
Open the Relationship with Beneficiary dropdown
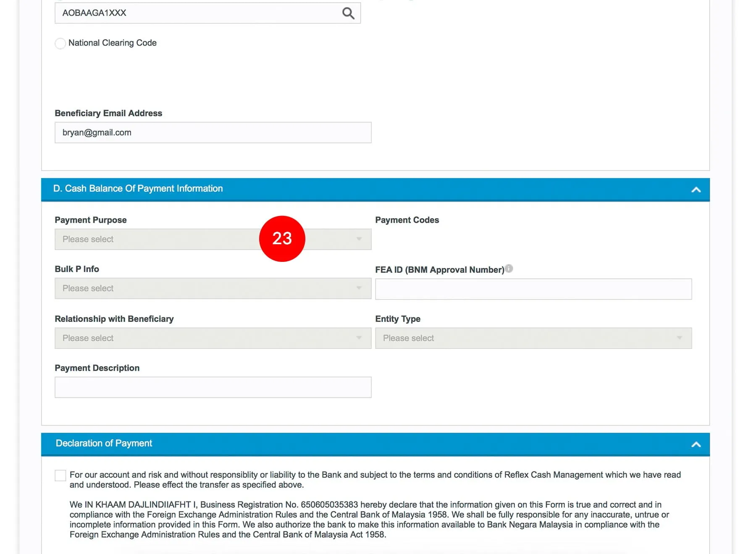point(213,338)
